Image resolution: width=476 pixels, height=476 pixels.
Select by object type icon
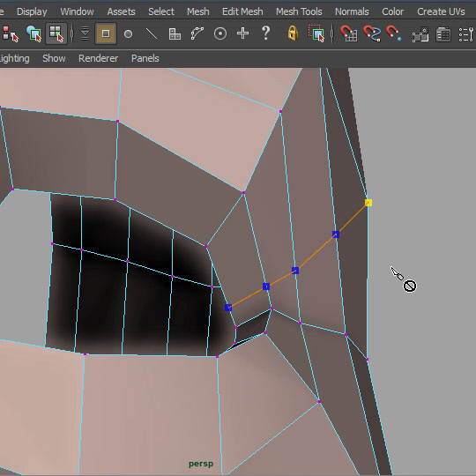point(33,33)
